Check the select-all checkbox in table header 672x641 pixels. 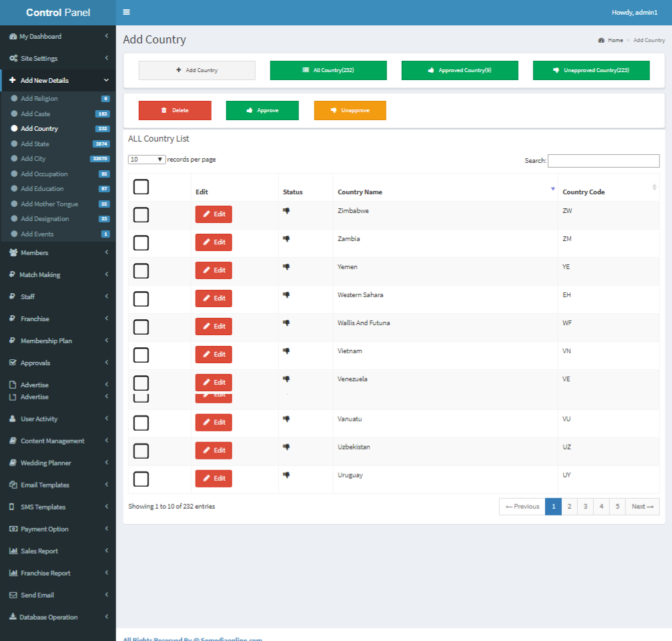pos(141,187)
